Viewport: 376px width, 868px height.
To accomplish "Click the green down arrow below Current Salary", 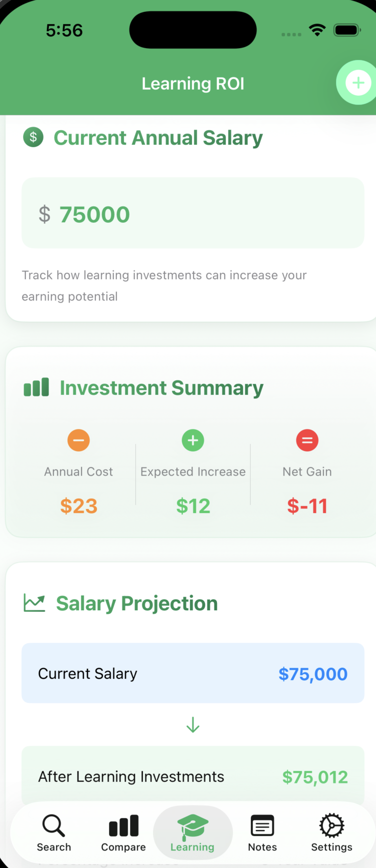I will (x=193, y=725).
